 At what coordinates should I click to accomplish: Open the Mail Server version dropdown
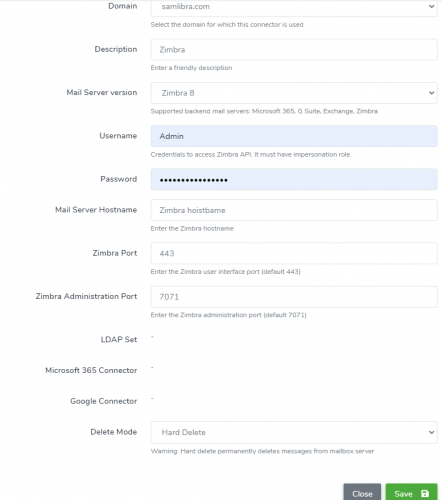coord(294,93)
